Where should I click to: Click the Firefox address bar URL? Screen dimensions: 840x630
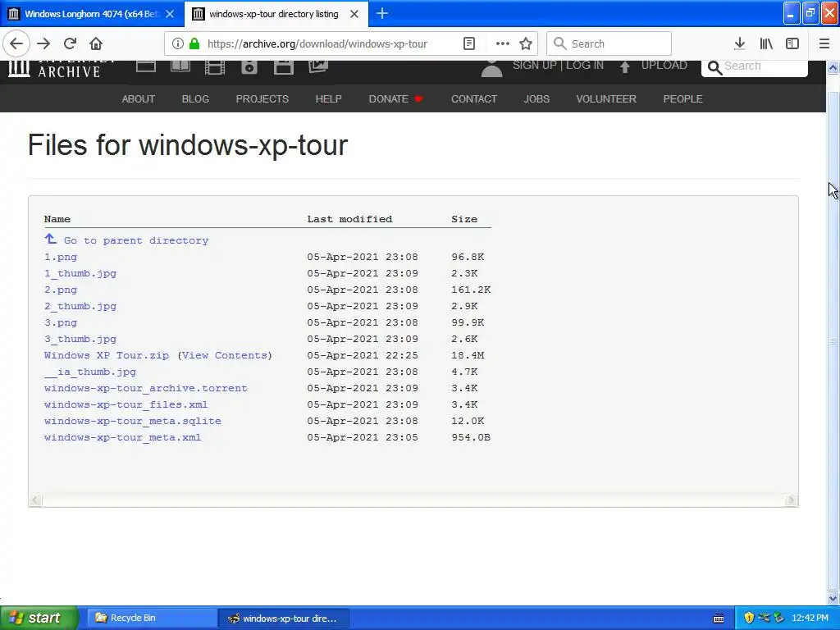pyautogui.click(x=317, y=43)
